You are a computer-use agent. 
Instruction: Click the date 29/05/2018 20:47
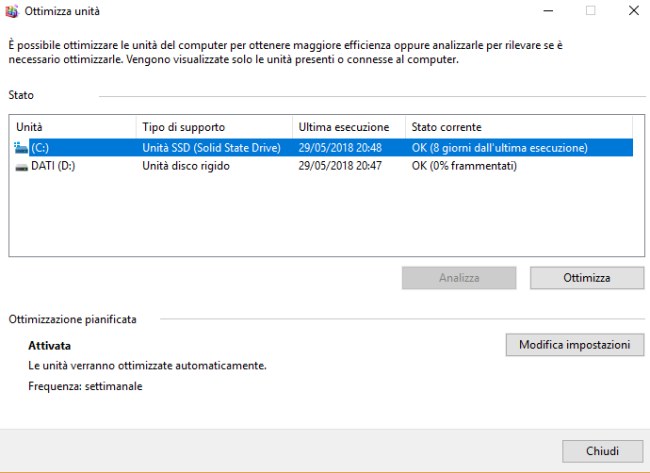(x=340, y=166)
